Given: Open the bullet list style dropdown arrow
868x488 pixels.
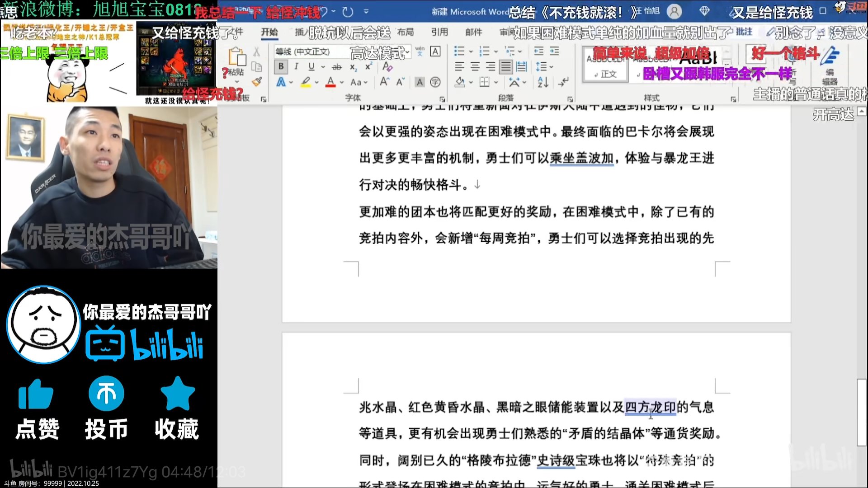Looking at the screenshot, I should click(471, 51).
